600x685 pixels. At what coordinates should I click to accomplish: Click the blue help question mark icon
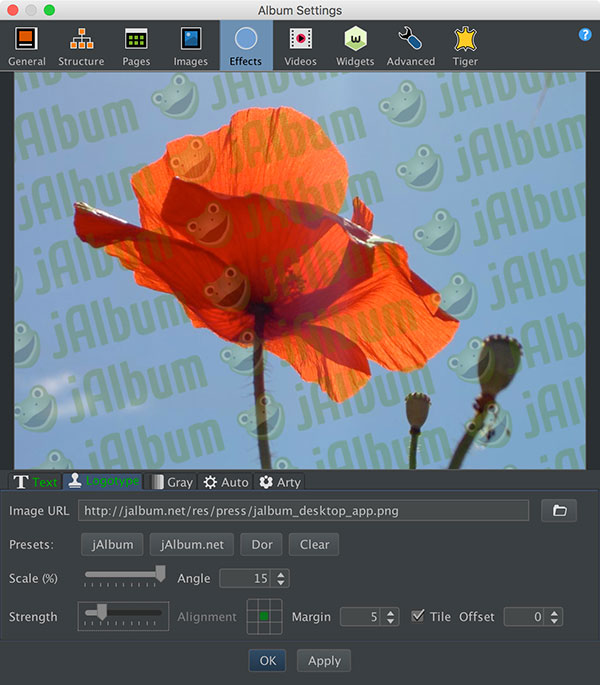point(585,35)
